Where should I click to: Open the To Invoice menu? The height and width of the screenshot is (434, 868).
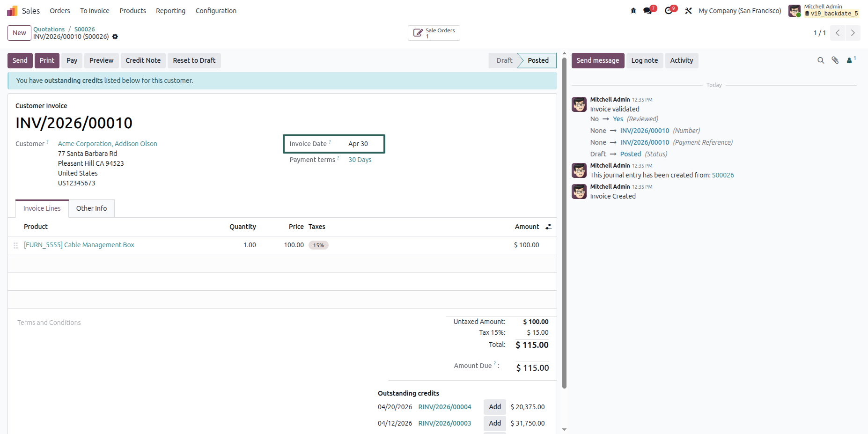(x=95, y=11)
